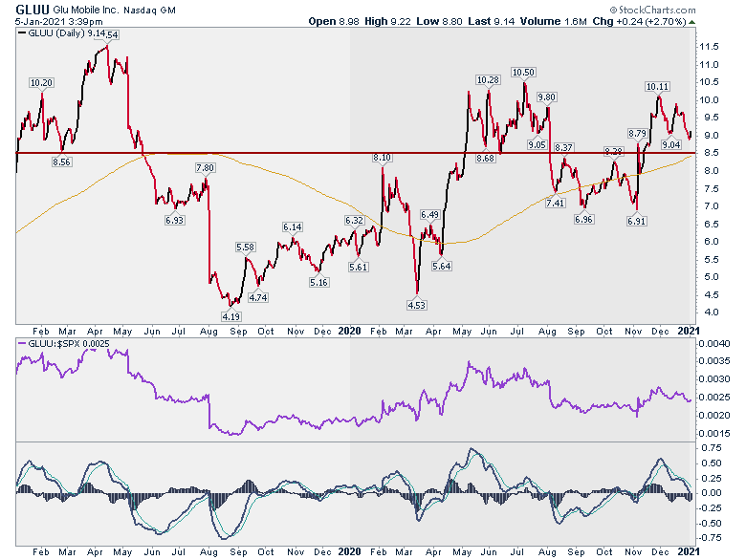This screenshot has height=560, width=746.
Task: Click the 4.53 March low annotation
Action: tap(417, 305)
